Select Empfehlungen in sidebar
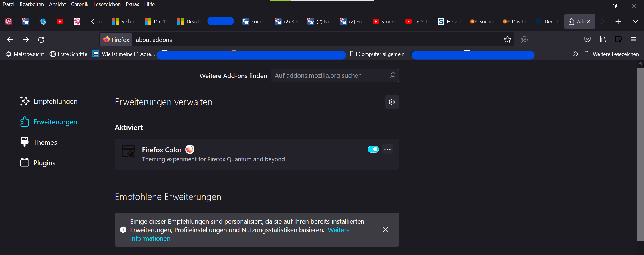 click(x=49, y=101)
